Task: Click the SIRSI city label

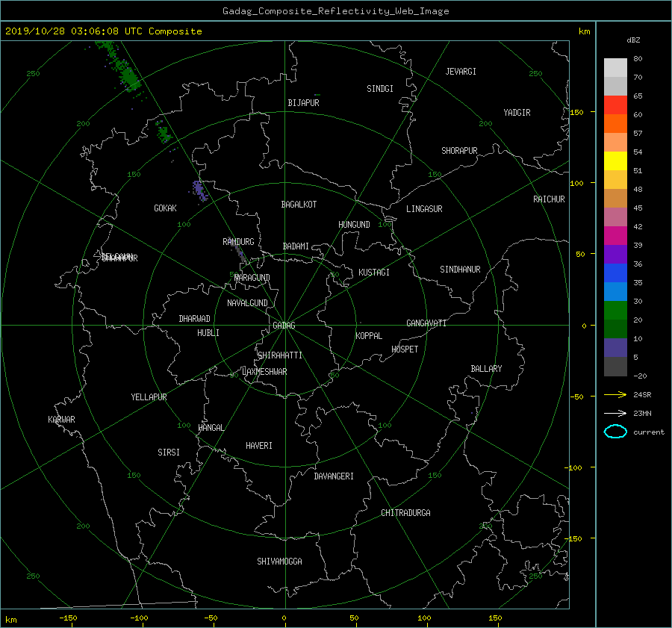Action: [169, 453]
